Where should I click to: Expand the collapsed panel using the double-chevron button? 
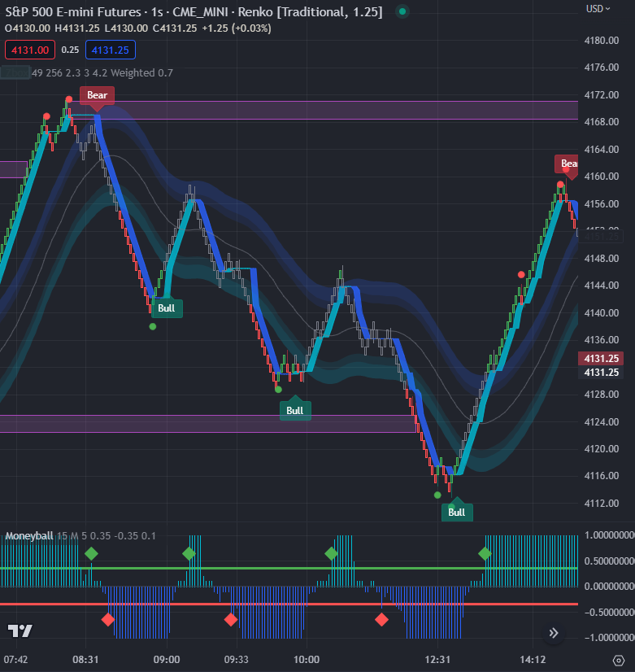point(553,634)
